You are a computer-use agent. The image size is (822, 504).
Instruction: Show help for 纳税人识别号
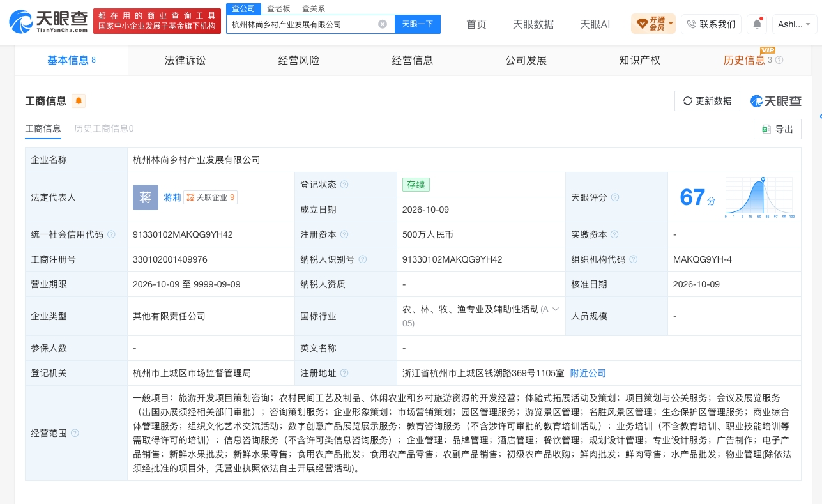pyautogui.click(x=363, y=259)
